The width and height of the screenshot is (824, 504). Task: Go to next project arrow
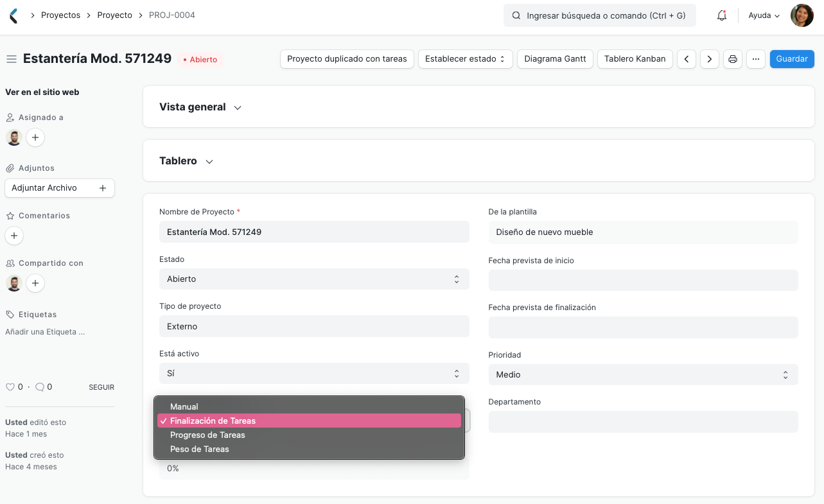[710, 59]
